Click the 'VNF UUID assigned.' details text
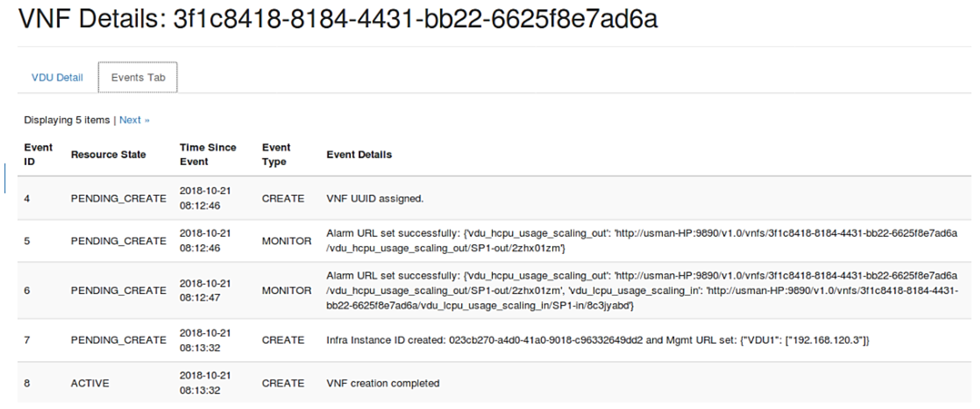This screenshot has width=980, height=409. 374,198
